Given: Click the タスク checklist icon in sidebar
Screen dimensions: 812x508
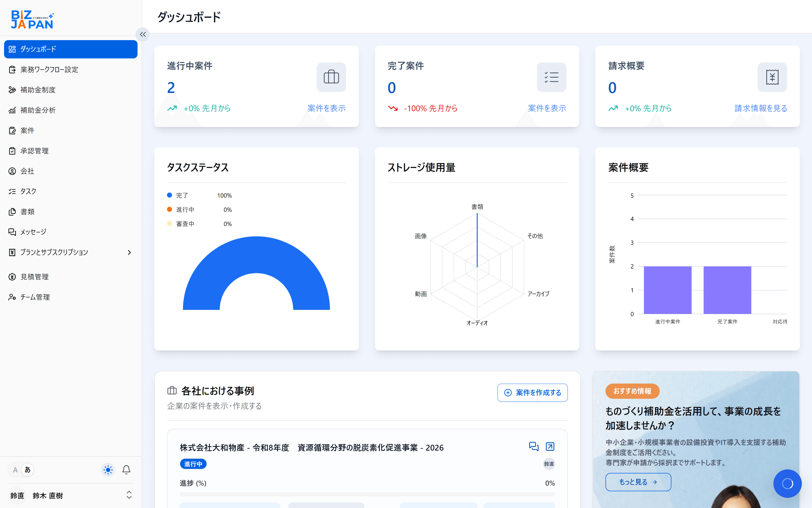Looking at the screenshot, I should coord(12,191).
